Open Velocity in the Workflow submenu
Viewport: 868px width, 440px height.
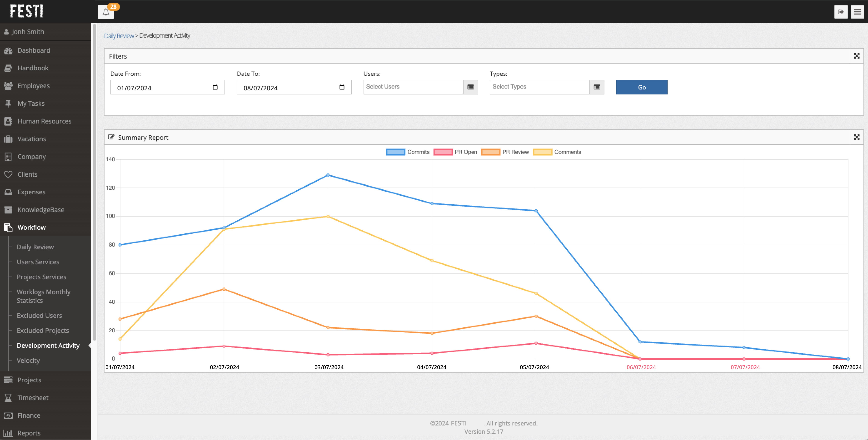(28, 361)
